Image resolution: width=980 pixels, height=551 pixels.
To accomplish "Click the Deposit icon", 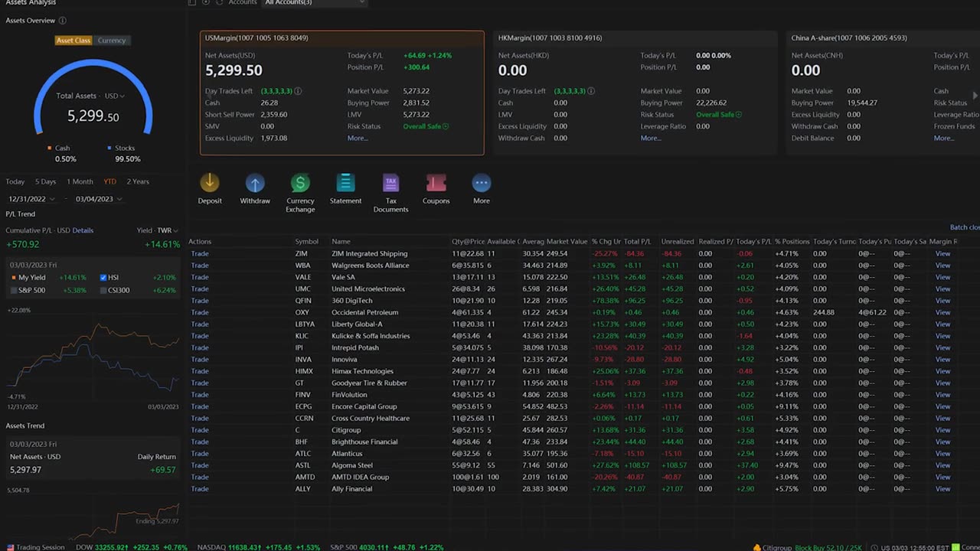I will pos(209,183).
